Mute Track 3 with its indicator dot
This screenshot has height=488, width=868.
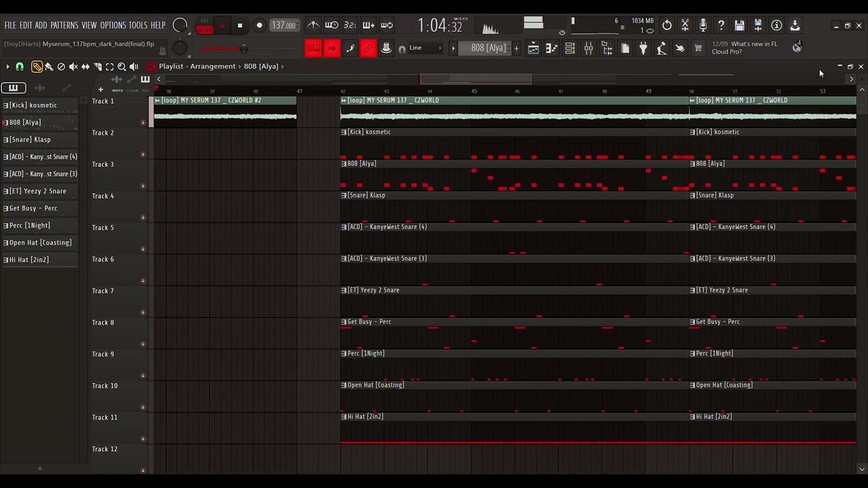point(142,186)
